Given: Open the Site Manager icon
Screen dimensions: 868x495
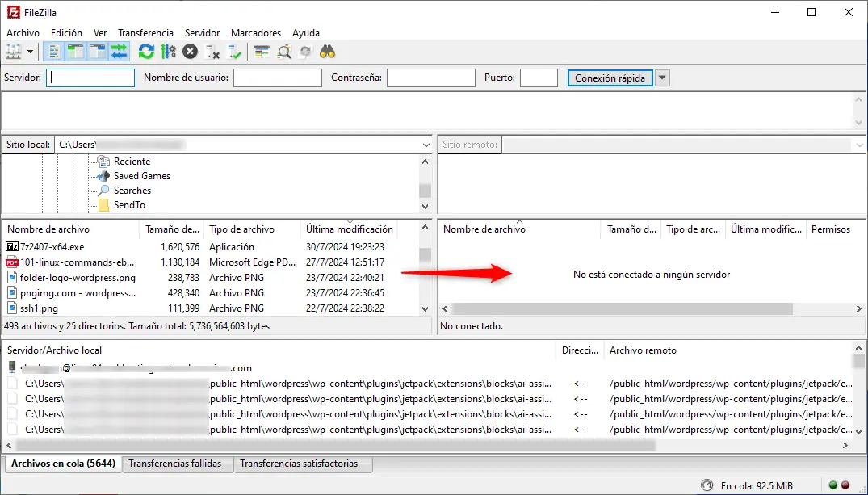Looking at the screenshot, I should 13,52.
